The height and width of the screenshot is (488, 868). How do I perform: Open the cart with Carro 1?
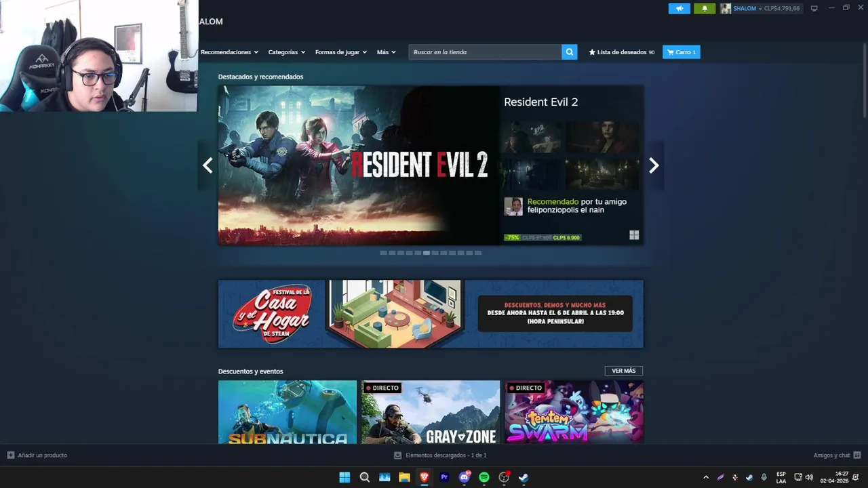682,52
